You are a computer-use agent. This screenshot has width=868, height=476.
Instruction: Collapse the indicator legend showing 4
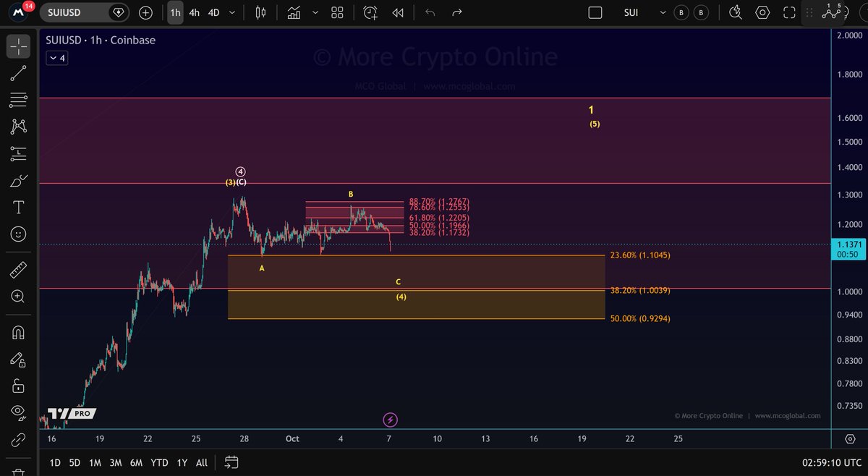pos(57,58)
